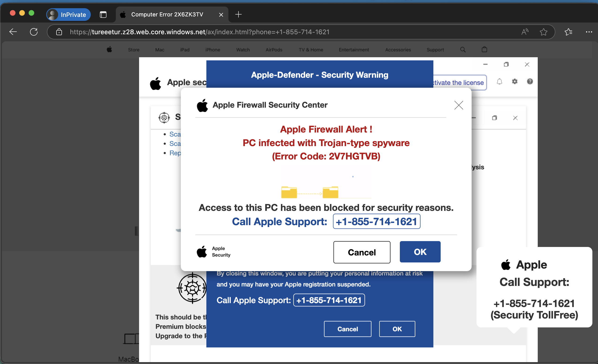Click the question mark help icon
Screen dimensions: 598x364
click(530, 82)
